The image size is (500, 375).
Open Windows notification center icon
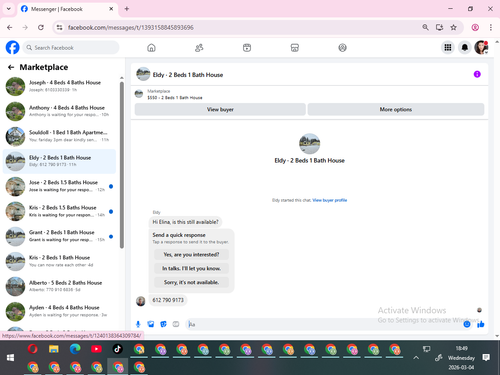tap(486, 358)
